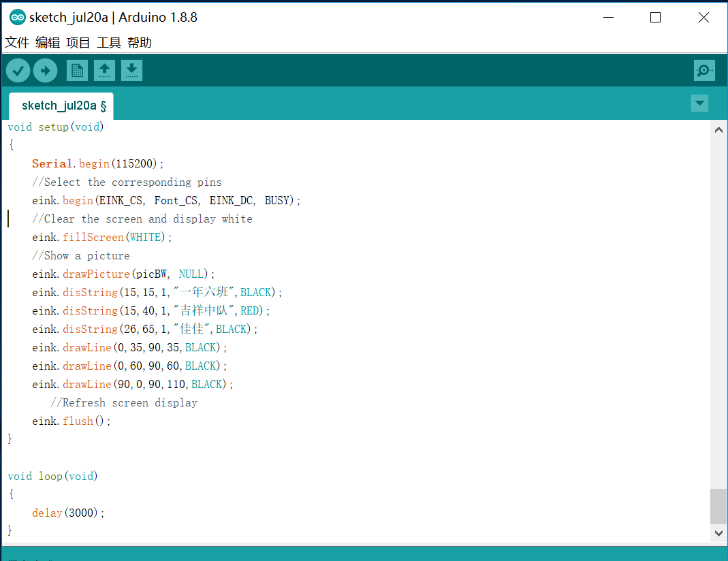Open the 文件 menu

tap(17, 43)
